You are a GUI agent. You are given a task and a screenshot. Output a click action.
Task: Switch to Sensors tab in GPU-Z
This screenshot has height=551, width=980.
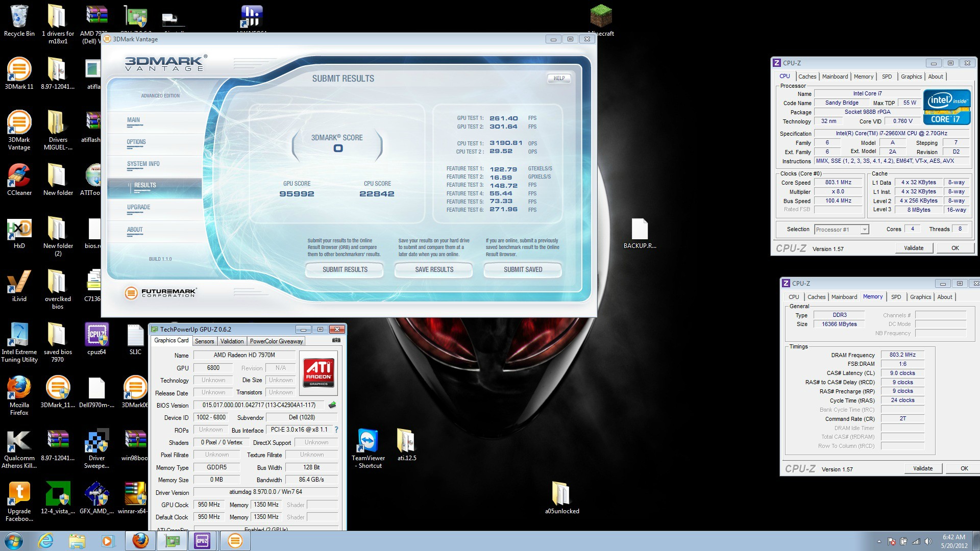point(204,341)
